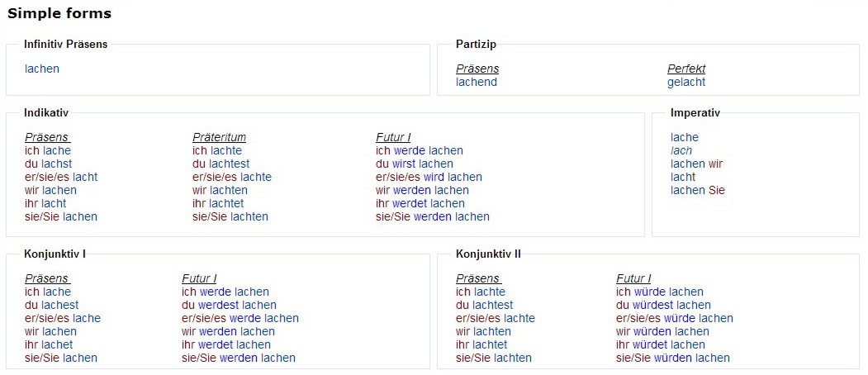Click 'wirst' in Indikativ Futur I
Screen dimensions: 868x375
pos(404,164)
